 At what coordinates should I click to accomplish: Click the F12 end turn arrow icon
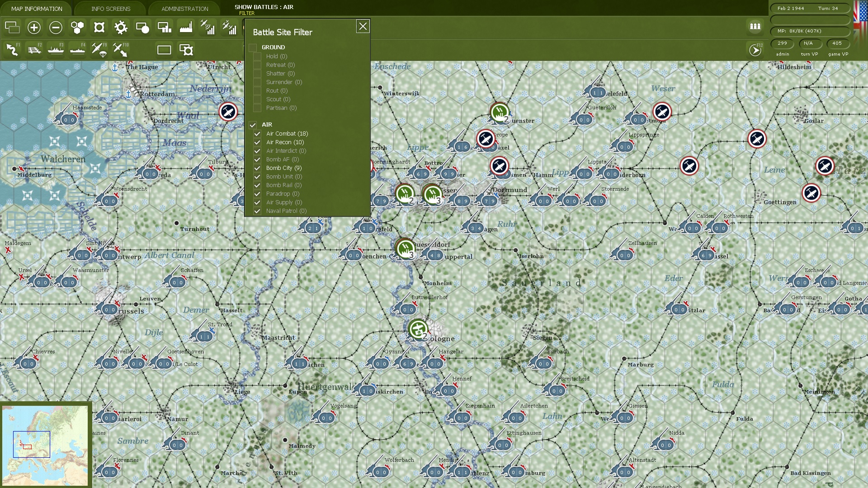point(755,50)
